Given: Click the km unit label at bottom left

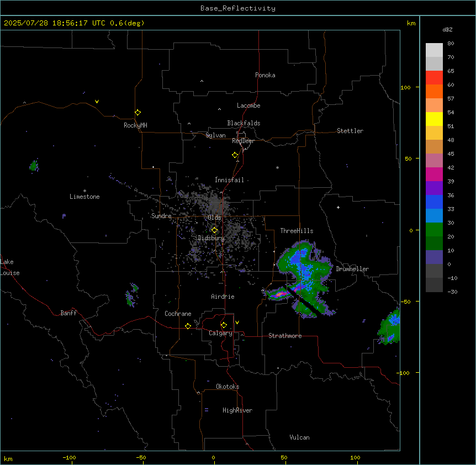Looking at the screenshot, I should [x=8, y=458].
